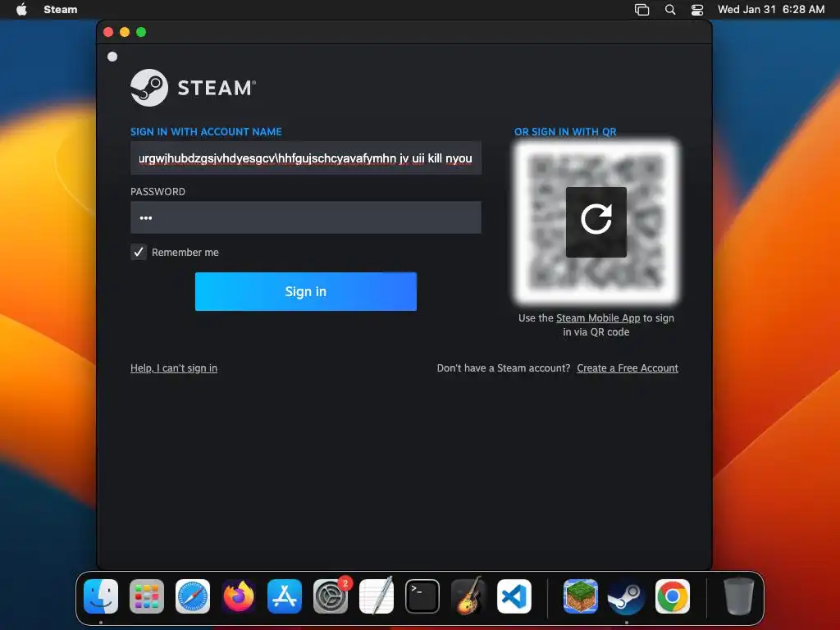Launch Safari from the dock
This screenshot has height=630, width=840.
[x=193, y=596]
